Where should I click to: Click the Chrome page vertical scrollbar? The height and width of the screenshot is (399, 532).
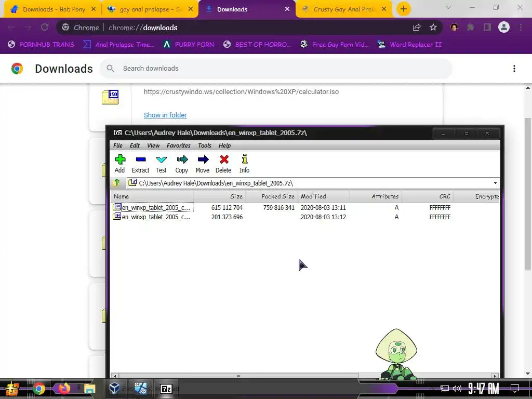tap(528, 193)
